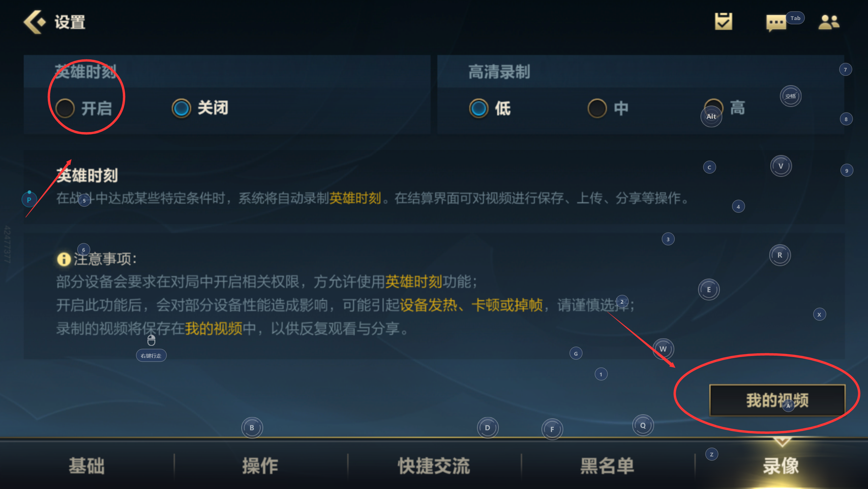Tap the 空格 key overlay bubble
The height and width of the screenshot is (489, 868).
(x=791, y=96)
